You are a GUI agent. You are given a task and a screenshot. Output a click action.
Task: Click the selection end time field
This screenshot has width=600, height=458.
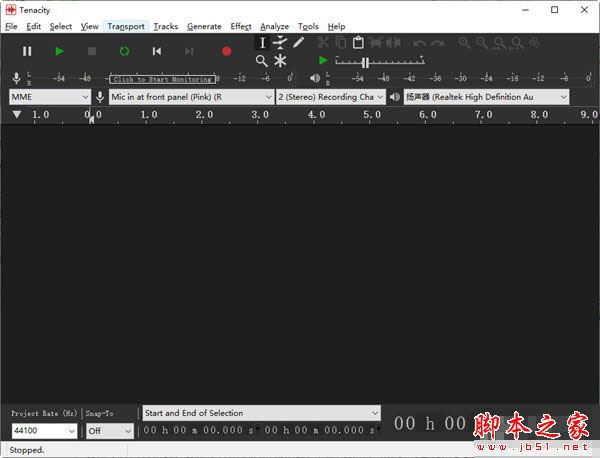[320, 430]
